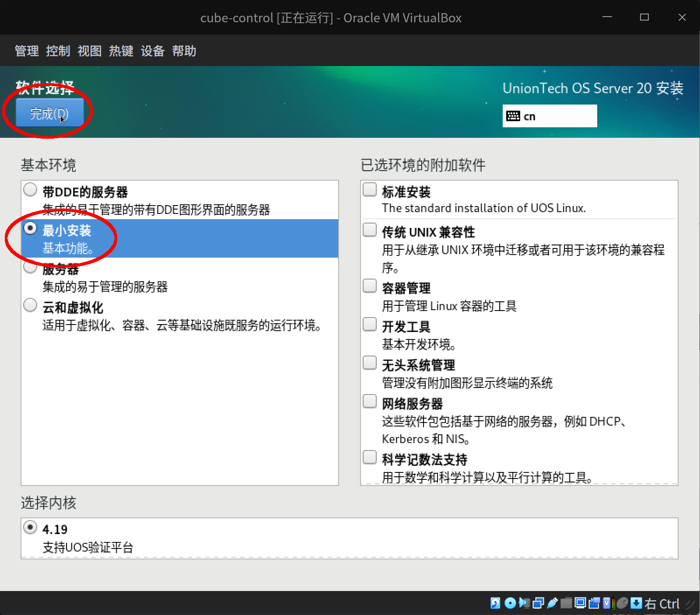Select the 带DDE的服务器 option
Viewport: 700px width, 615px height.
click(x=30, y=189)
